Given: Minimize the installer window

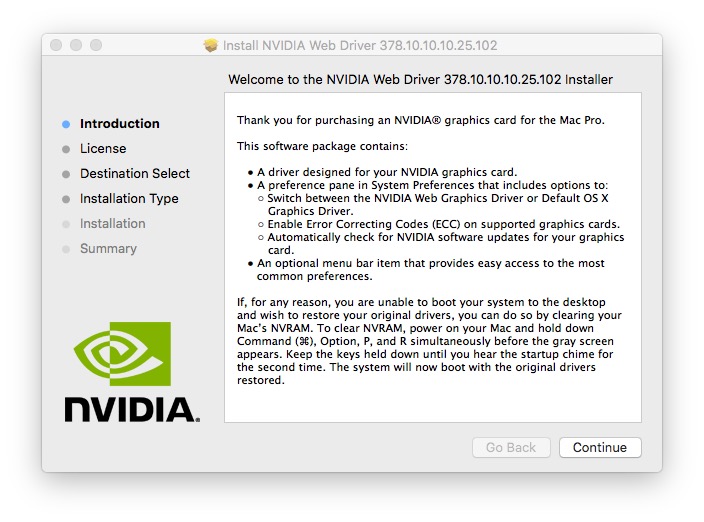Looking at the screenshot, I should coord(76,45).
